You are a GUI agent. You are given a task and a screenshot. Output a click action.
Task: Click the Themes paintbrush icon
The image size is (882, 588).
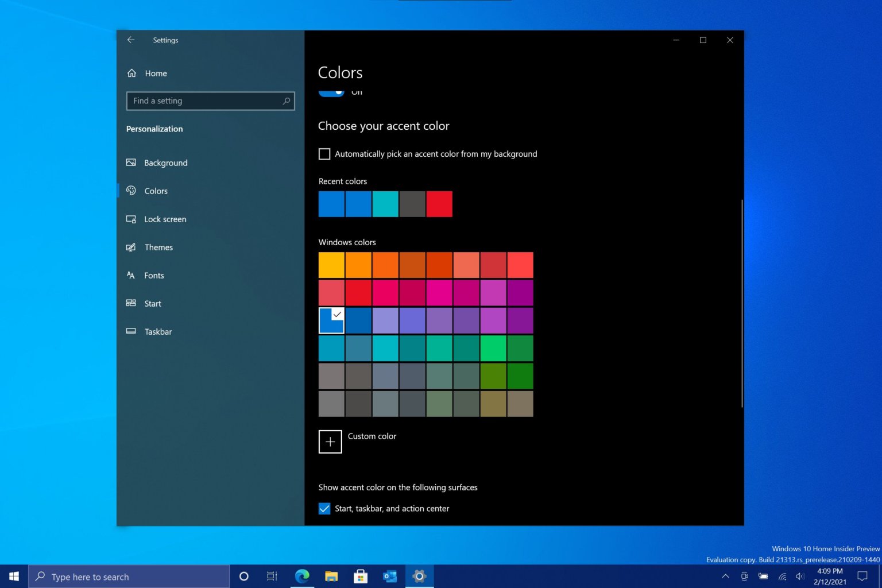point(131,247)
